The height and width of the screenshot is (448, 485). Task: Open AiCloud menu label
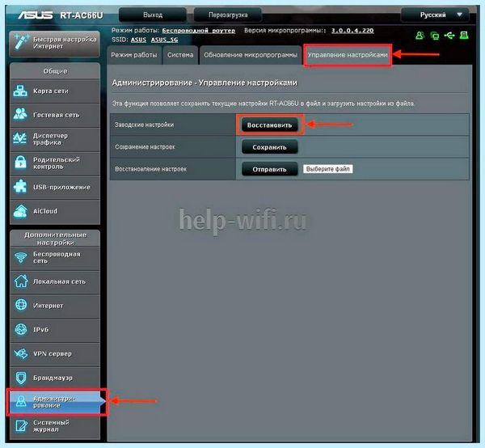tap(45, 211)
